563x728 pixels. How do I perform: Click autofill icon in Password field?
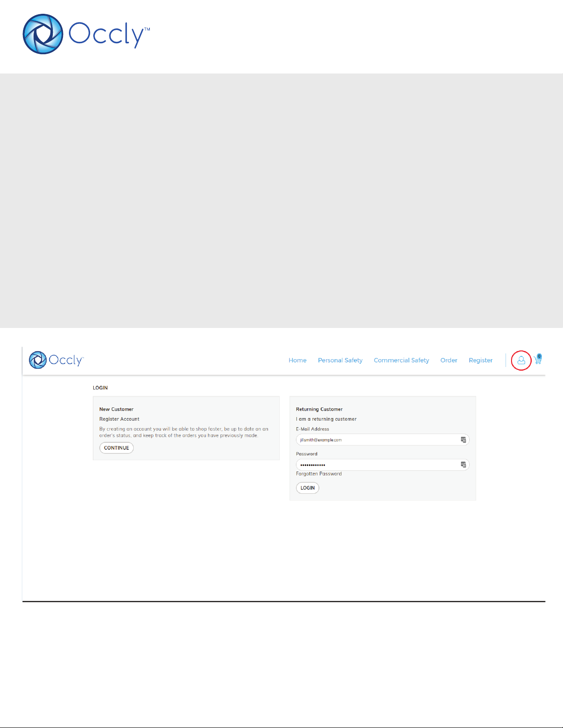[x=463, y=465]
